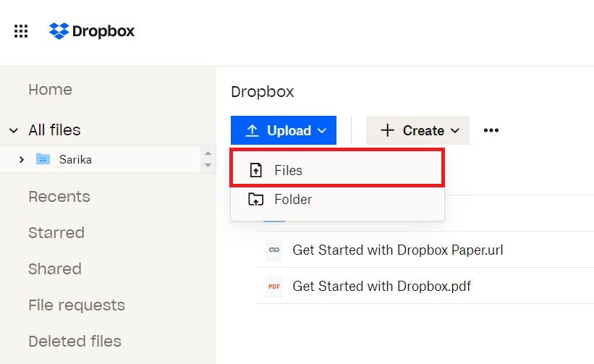Viewport: 594px width, 364px height.
Task: Open Starred in the sidebar
Action: tap(56, 232)
